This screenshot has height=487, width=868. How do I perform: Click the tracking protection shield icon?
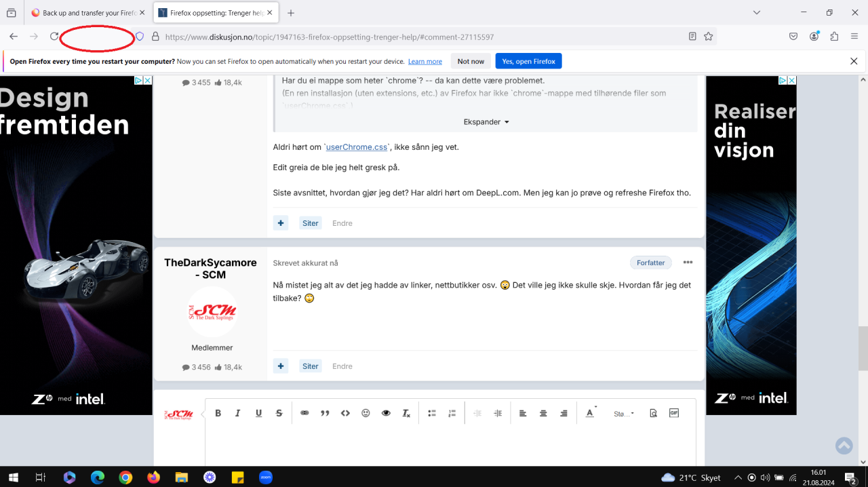point(140,37)
